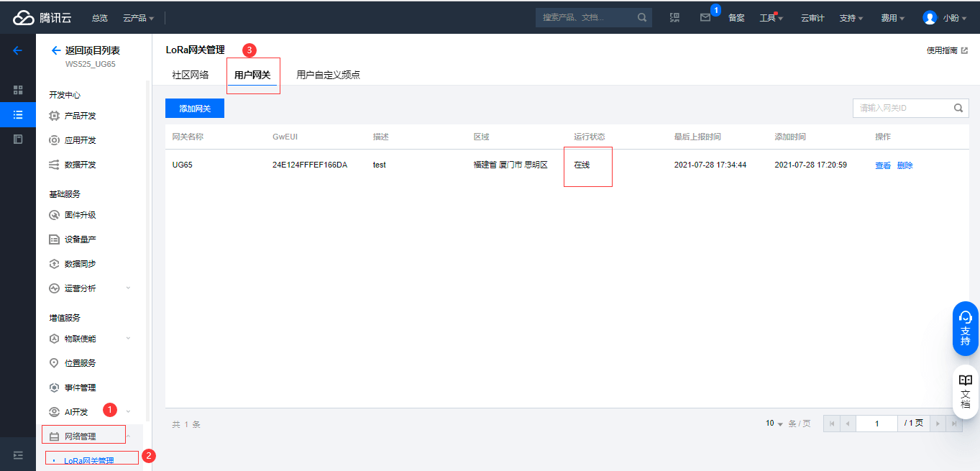Screen dimensions: 980x471
Task: Click the 添加网关 button
Action: 195,109
